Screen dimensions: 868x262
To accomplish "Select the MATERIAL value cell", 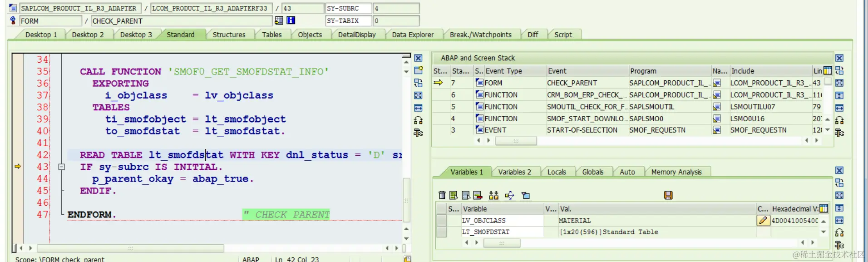I will [x=657, y=220].
